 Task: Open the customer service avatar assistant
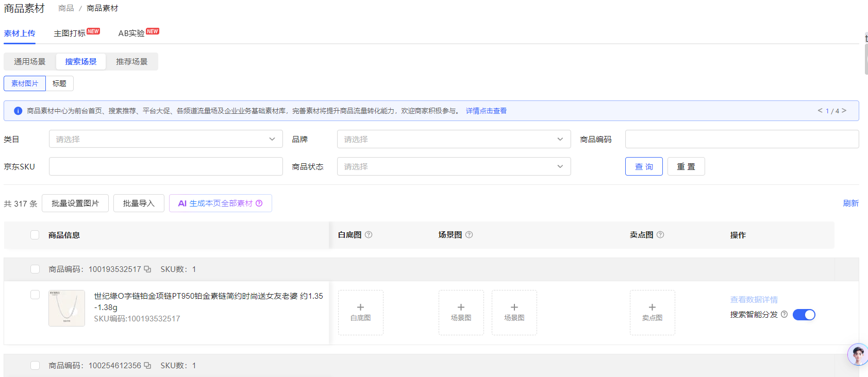(x=857, y=354)
